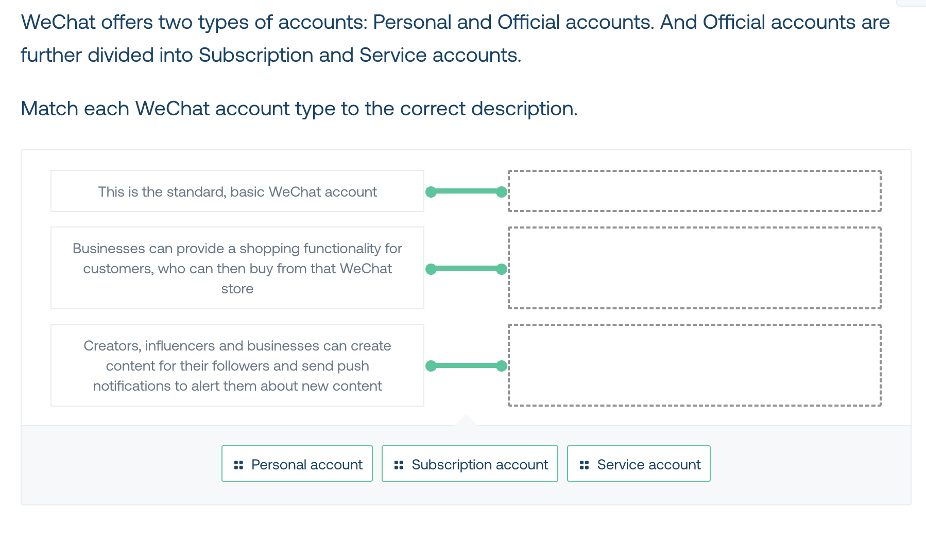The image size is (926, 560).
Task: Select the Subscription account answer chip
Action: (470, 464)
